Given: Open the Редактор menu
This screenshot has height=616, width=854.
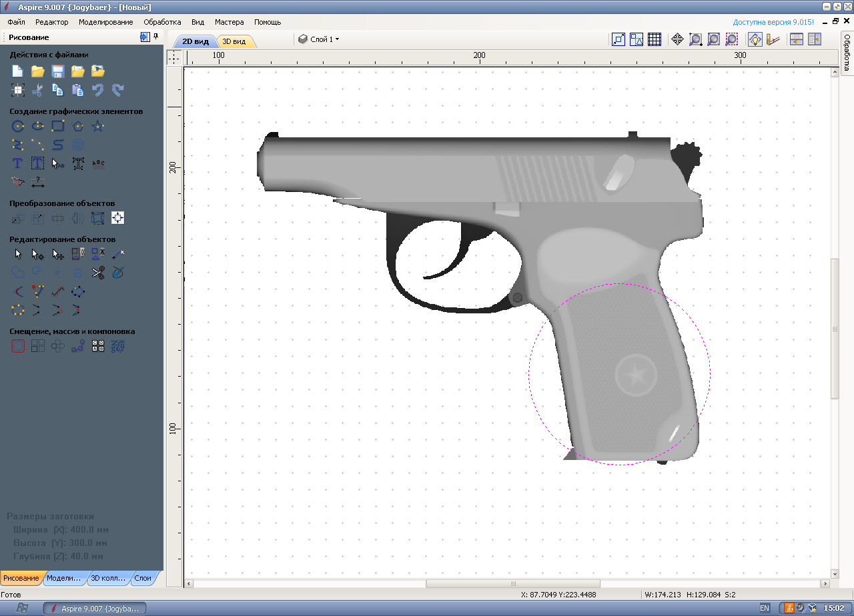Looking at the screenshot, I should [x=52, y=22].
